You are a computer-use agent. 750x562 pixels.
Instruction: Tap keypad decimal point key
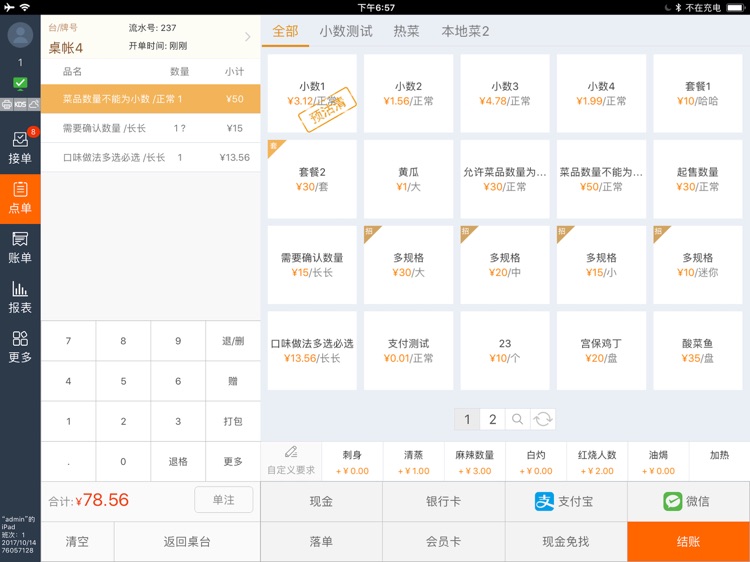pyautogui.click(x=68, y=461)
